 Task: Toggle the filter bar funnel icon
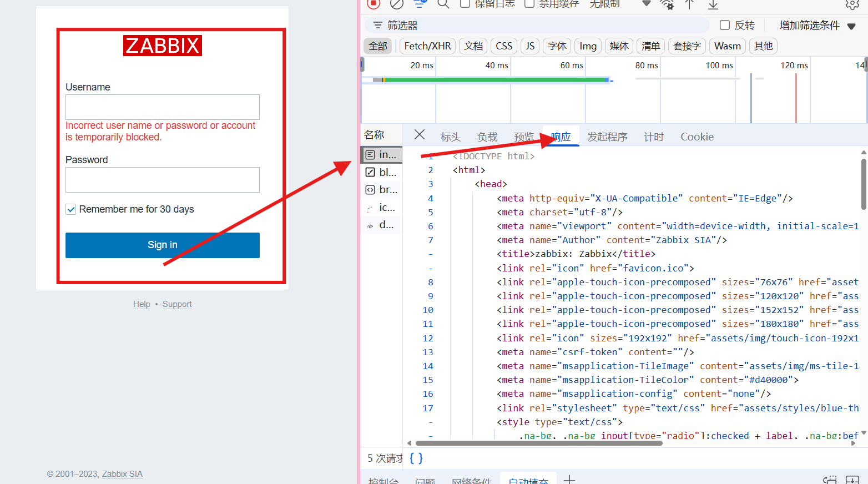click(x=420, y=4)
